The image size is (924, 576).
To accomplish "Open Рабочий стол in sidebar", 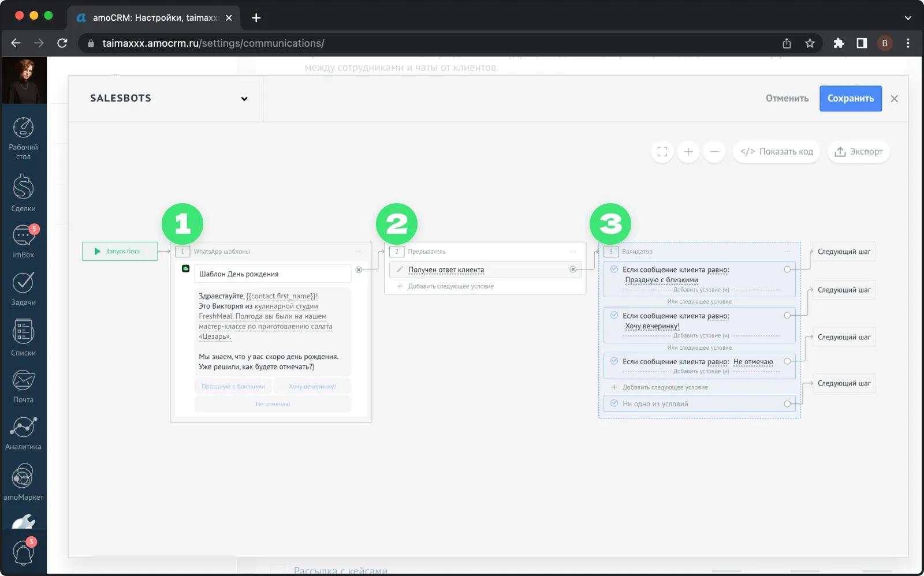I will coord(23,139).
